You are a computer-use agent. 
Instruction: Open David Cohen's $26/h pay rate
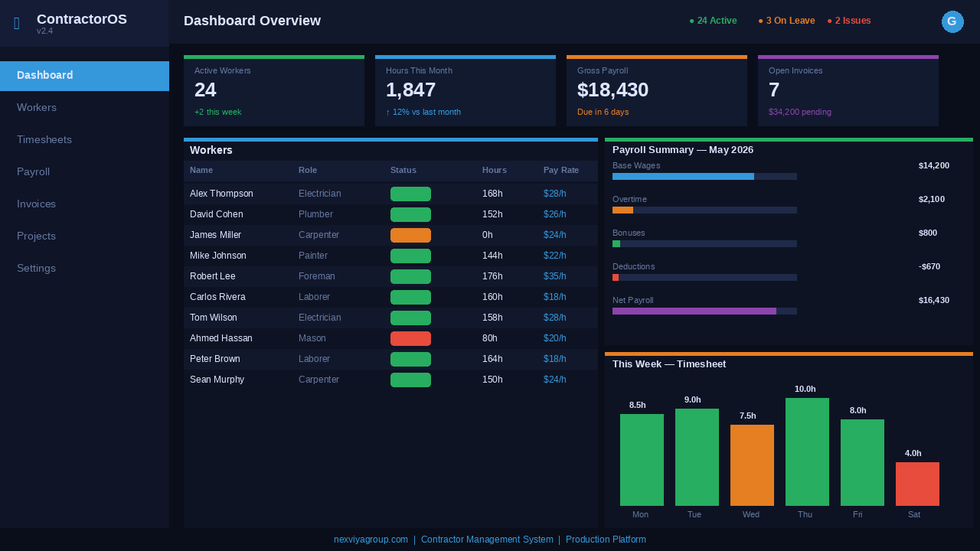tap(555, 214)
